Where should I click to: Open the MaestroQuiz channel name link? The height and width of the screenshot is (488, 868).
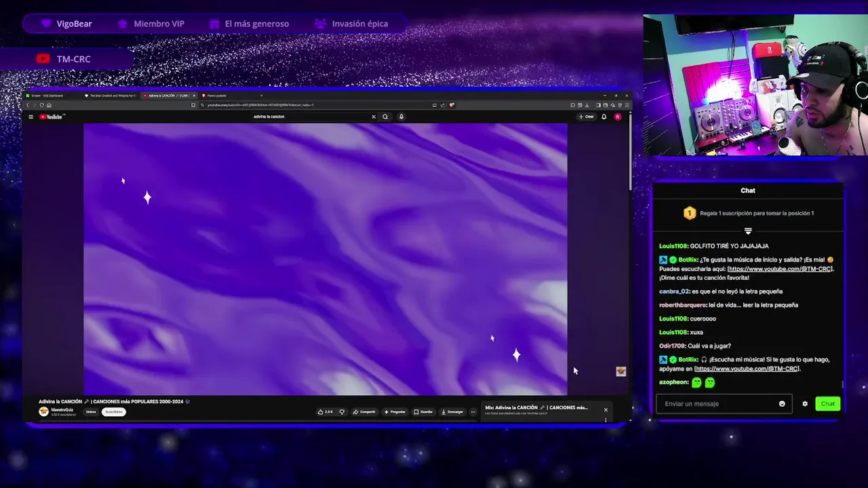62,409
